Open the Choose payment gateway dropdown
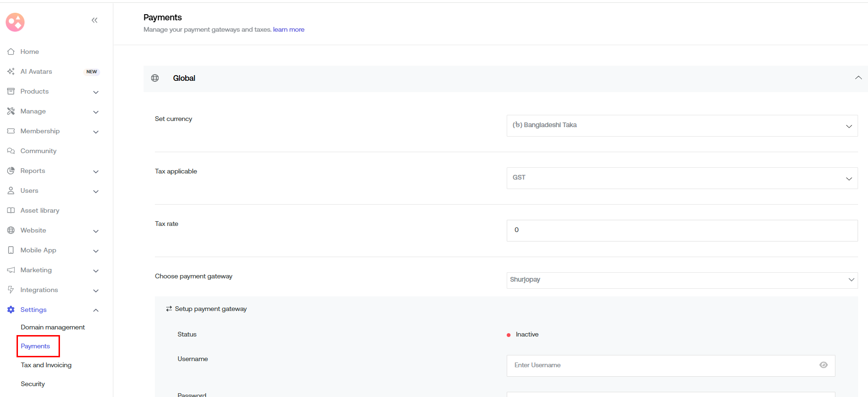The image size is (868, 397). click(x=682, y=280)
